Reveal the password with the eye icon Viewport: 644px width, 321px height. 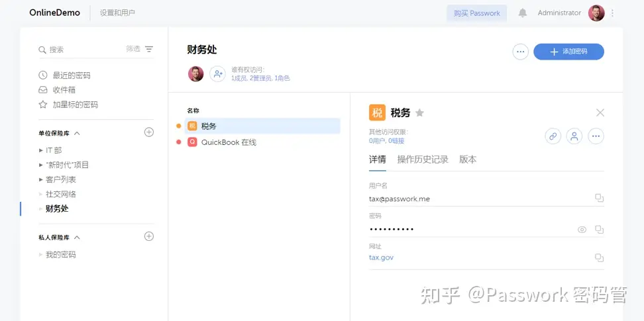coord(582,230)
